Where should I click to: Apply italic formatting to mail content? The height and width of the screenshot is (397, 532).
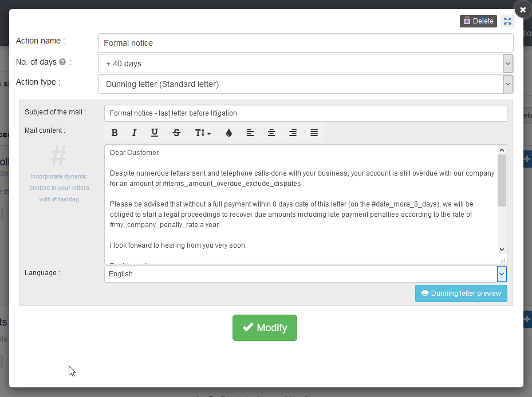click(x=134, y=133)
